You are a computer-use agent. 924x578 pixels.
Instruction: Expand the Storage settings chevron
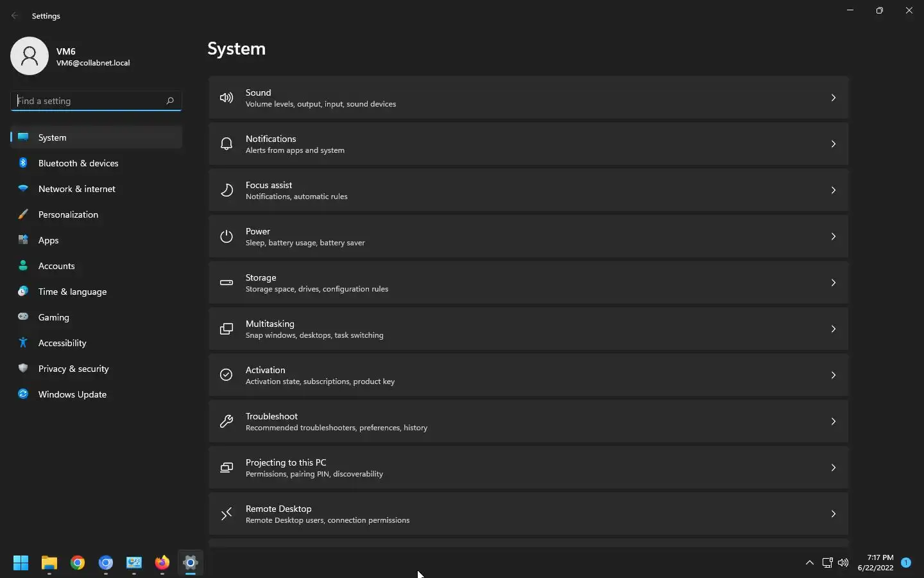833,283
